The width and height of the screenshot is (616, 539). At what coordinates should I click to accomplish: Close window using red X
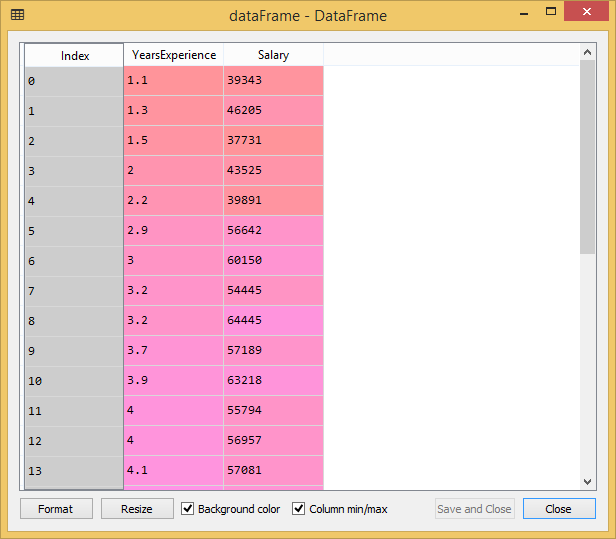click(x=586, y=11)
